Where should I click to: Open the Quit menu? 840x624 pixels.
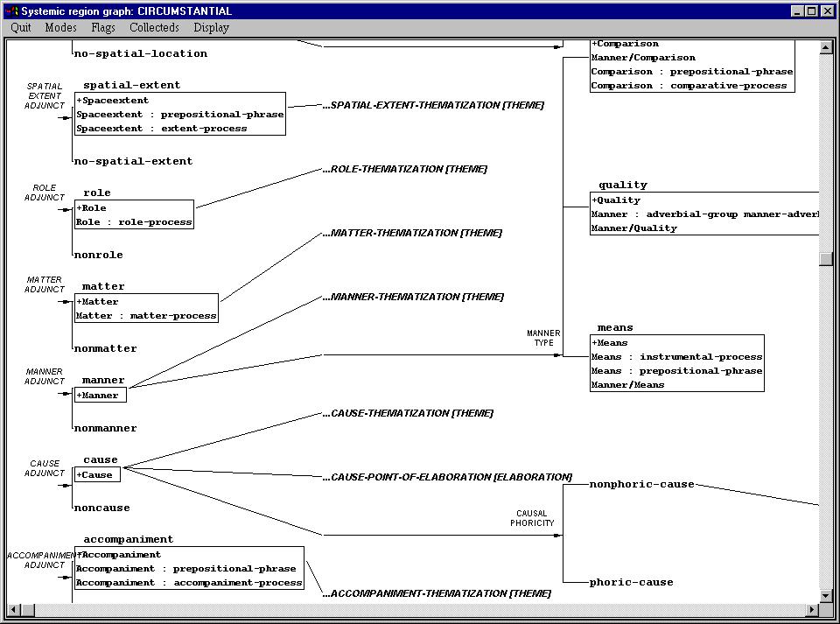21,27
